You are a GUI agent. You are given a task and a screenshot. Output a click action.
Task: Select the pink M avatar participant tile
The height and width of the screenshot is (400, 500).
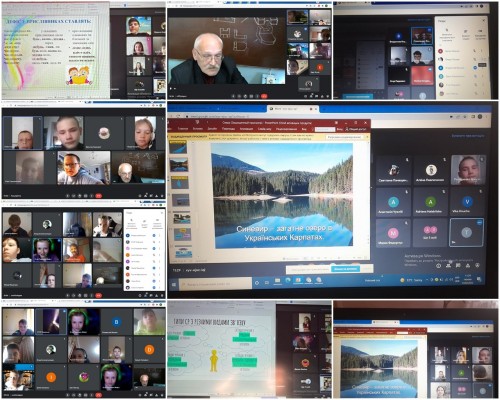pos(393,233)
